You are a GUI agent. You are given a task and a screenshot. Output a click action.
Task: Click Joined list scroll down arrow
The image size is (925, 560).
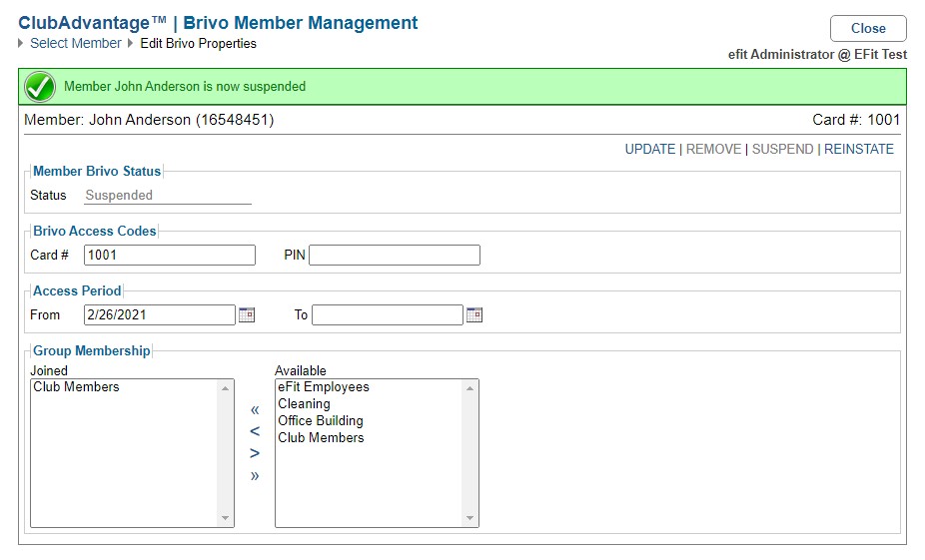226,518
